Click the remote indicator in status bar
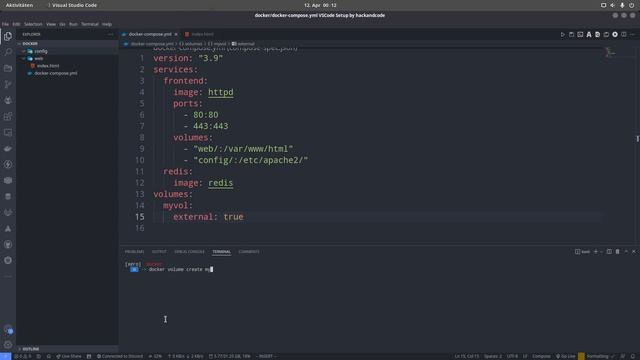The image size is (640, 360). tap(5, 356)
